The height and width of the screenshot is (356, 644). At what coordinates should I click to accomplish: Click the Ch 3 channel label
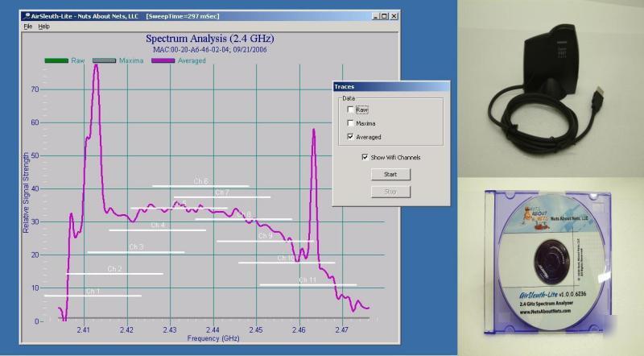[136, 247]
